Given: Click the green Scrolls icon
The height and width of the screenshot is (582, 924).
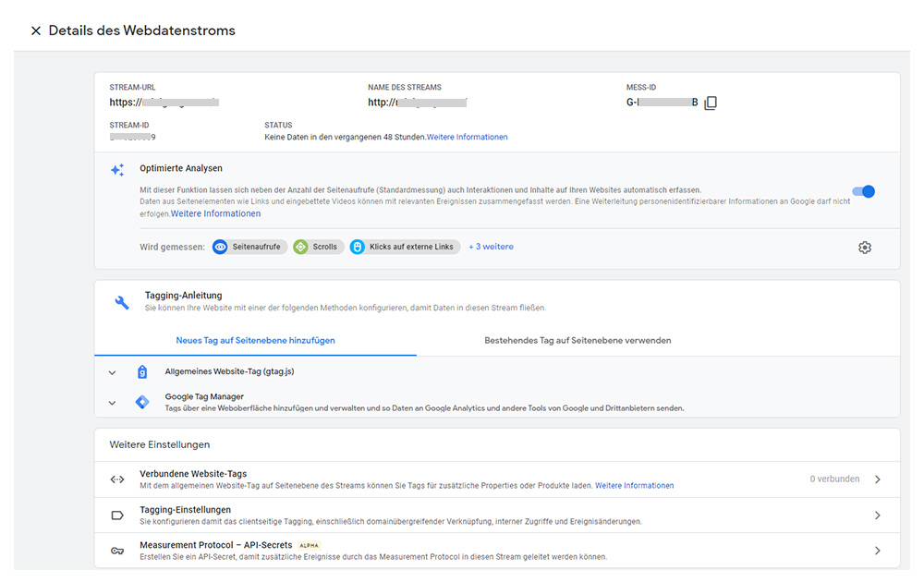Looking at the screenshot, I should (300, 247).
